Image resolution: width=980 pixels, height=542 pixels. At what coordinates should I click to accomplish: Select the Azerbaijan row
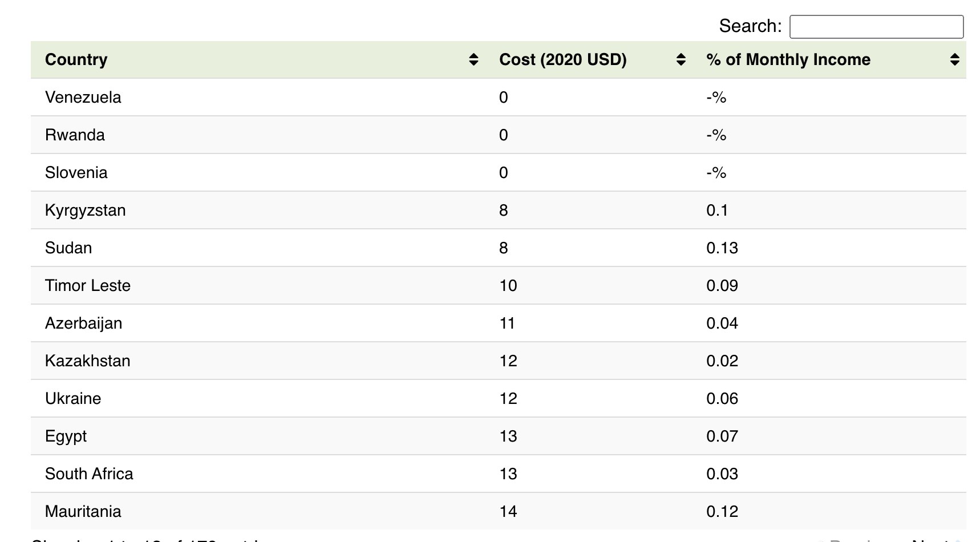(x=499, y=323)
